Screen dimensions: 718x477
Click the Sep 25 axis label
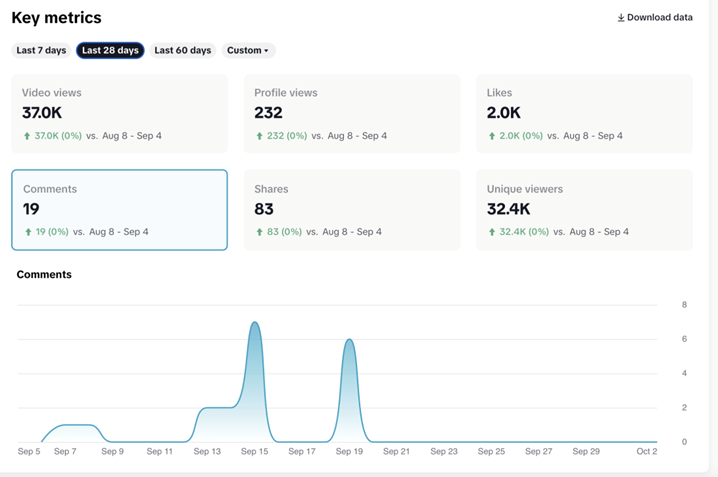pos(491,451)
